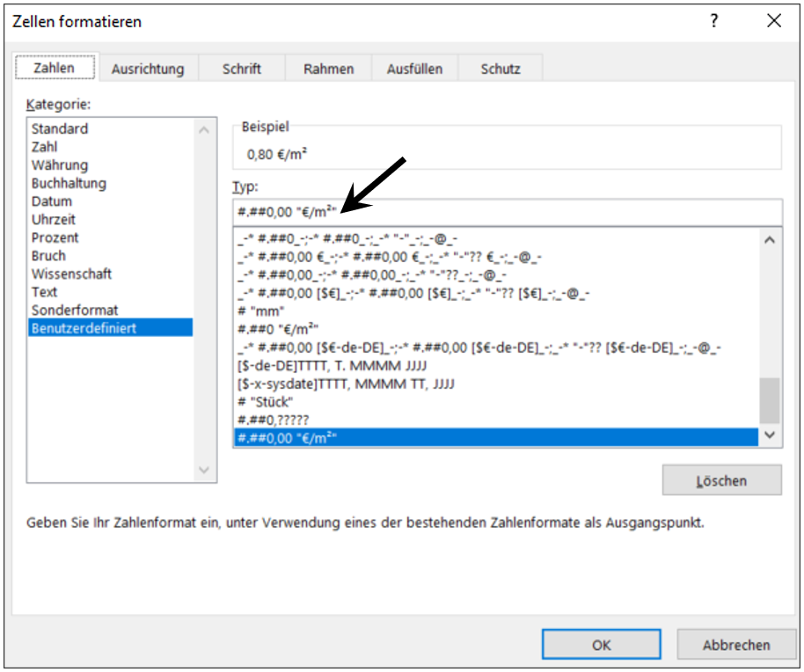Select highlighted format #.##0,00 "€/m²"
Image resolution: width=804 pixels, height=672 pixels.
496,438
